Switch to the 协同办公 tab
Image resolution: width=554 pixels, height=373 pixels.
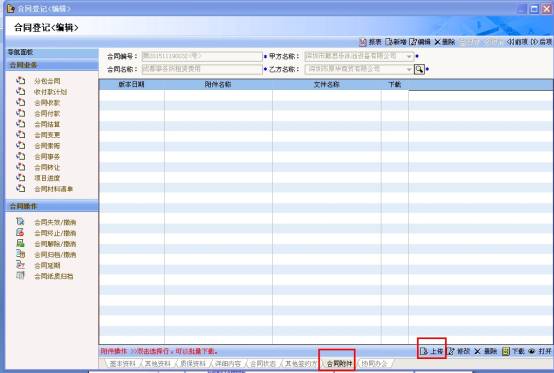pos(375,363)
